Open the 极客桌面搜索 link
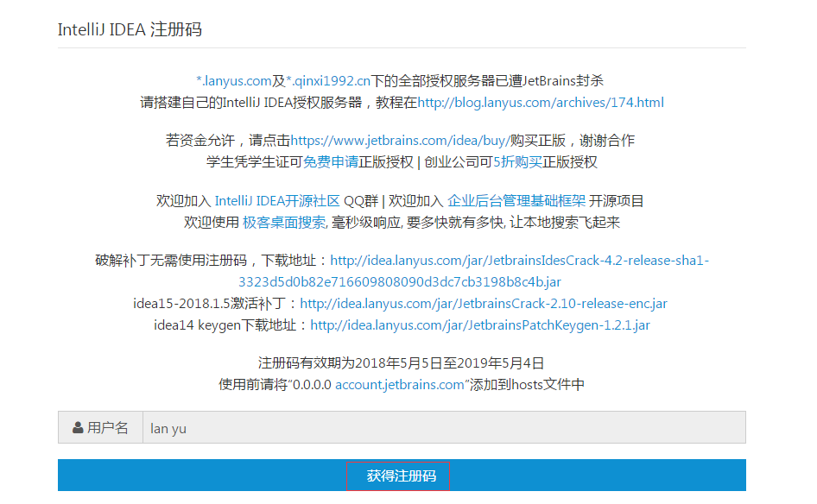 (284, 223)
